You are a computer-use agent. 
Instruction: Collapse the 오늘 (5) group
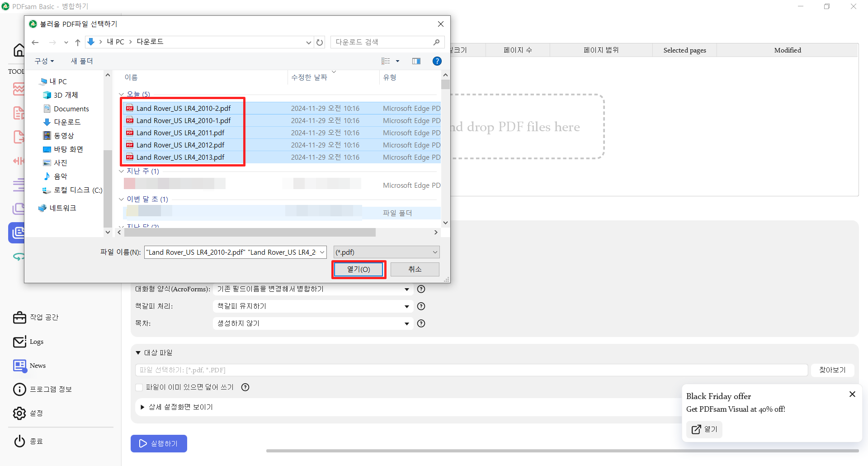pos(121,95)
